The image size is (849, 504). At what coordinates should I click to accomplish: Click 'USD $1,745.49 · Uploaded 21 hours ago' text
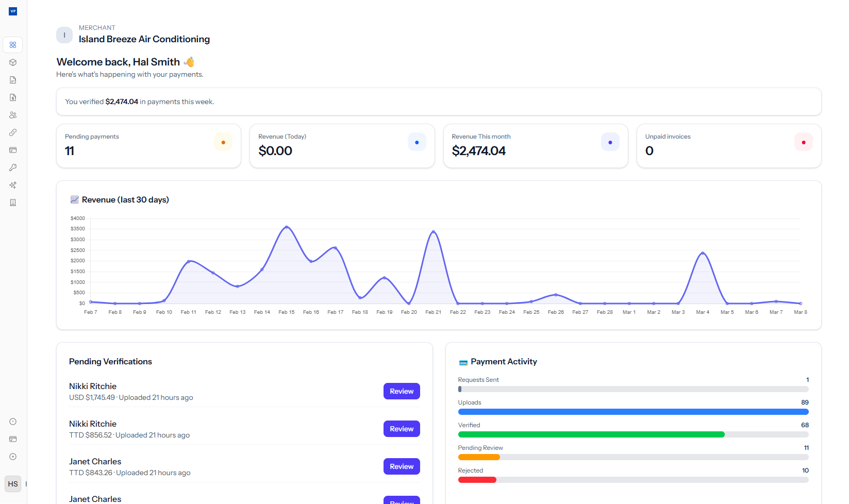(131, 397)
